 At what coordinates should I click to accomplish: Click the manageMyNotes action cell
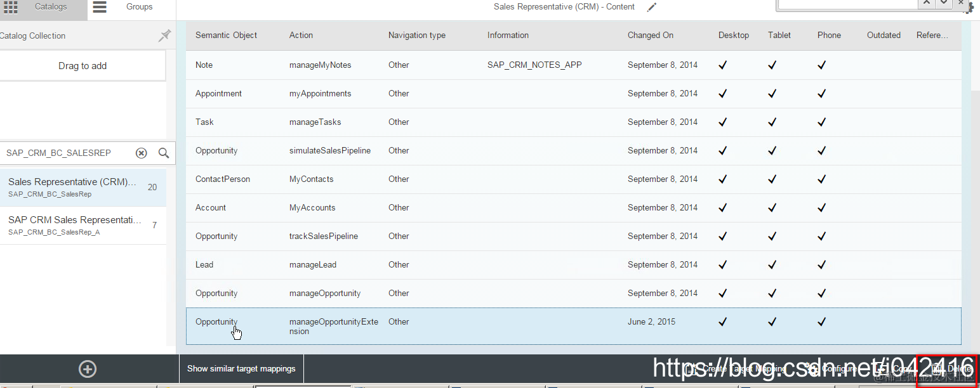click(x=320, y=65)
